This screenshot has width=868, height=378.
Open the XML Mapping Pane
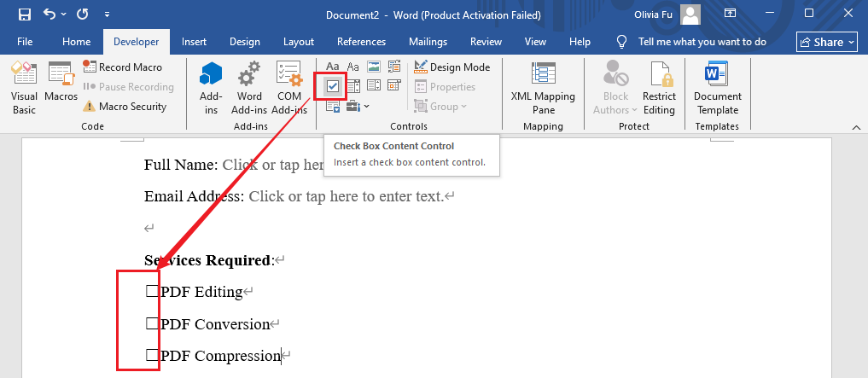tap(543, 87)
